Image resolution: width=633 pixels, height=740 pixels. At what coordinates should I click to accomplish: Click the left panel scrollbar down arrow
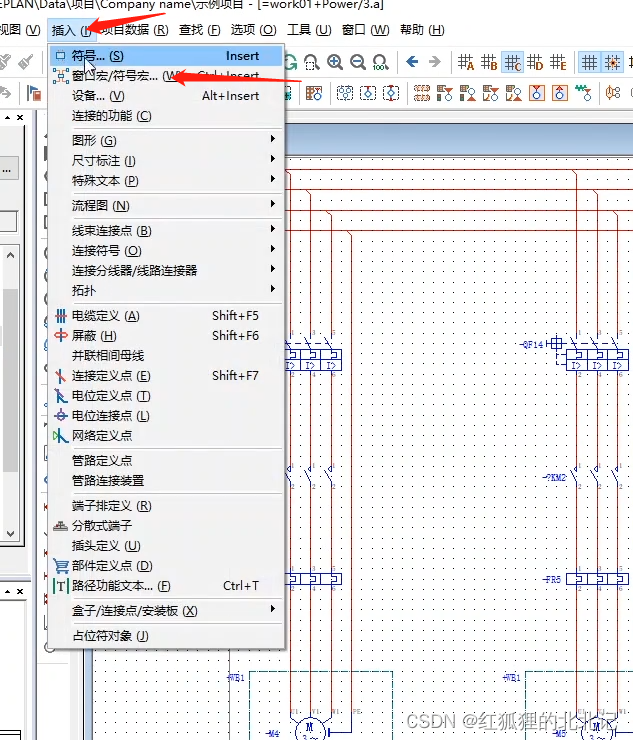pyautogui.click(x=10, y=534)
